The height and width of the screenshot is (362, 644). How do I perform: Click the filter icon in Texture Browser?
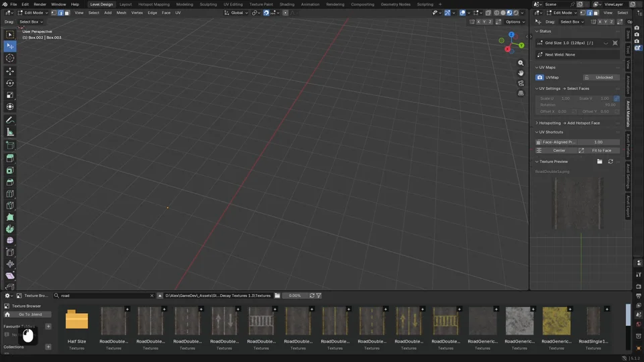(319, 296)
